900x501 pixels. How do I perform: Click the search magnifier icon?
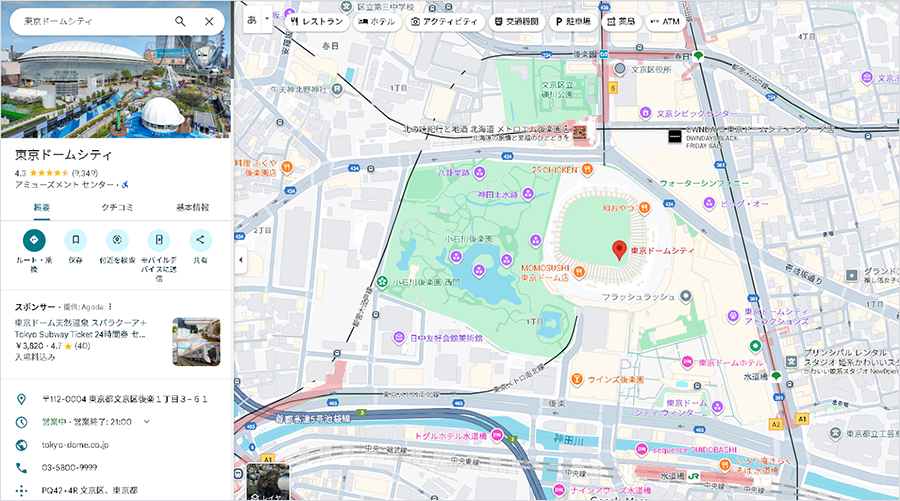point(180,21)
